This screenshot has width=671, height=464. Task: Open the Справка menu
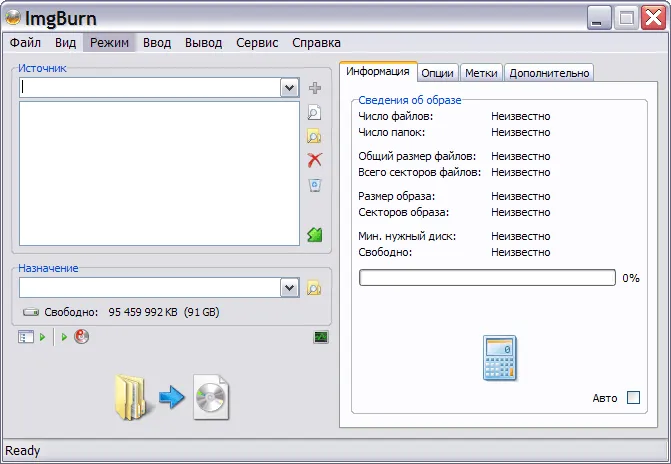pyautogui.click(x=317, y=43)
